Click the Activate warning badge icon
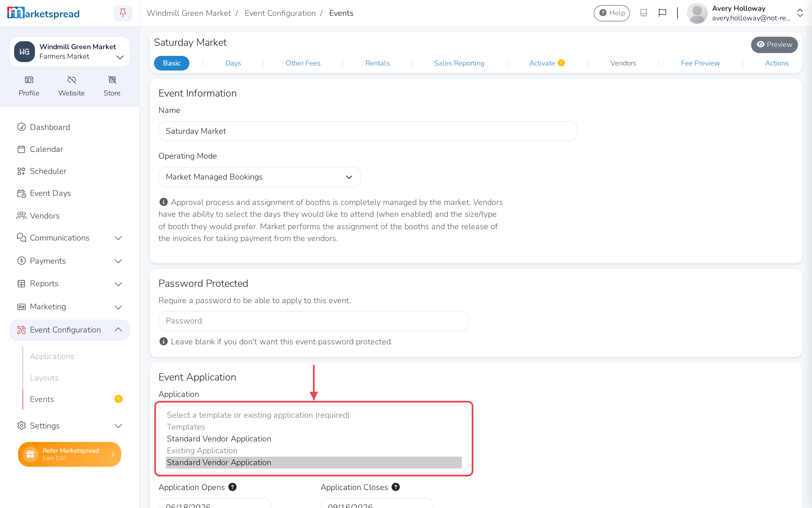The height and width of the screenshot is (508, 812). (561, 63)
